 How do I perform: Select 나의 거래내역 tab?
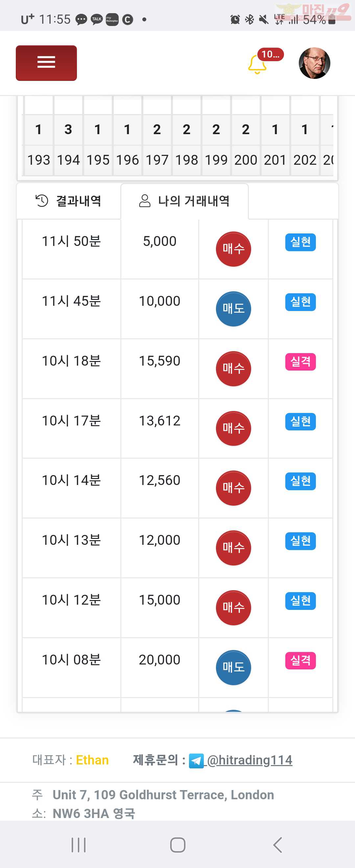pos(184,201)
